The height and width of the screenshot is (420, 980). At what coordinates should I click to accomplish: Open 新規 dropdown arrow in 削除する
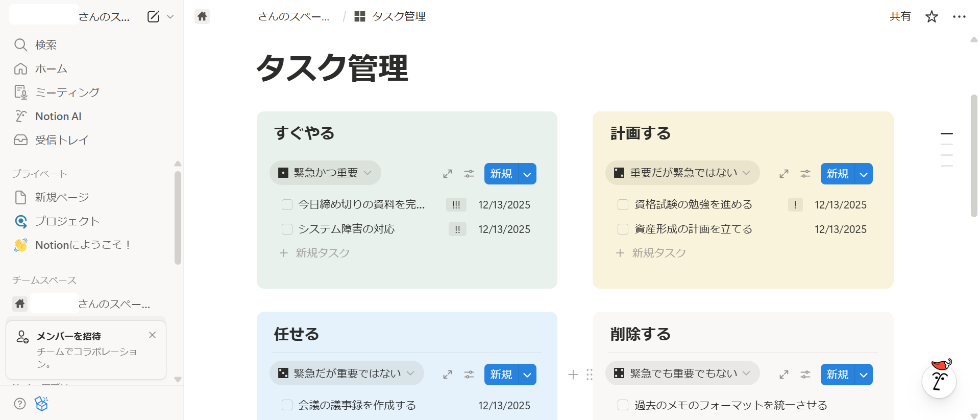864,375
